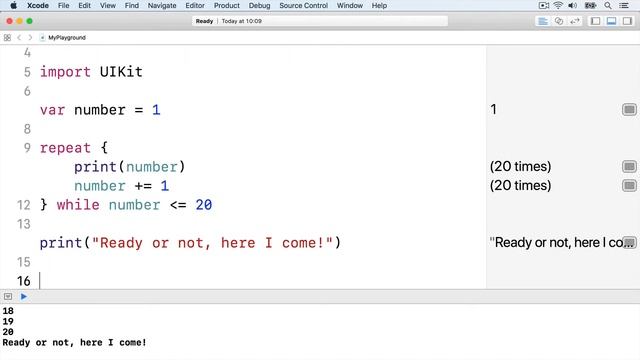Viewport: 640px width, 360px height.
Task: Show the Version editor
Action: [x=575, y=21]
